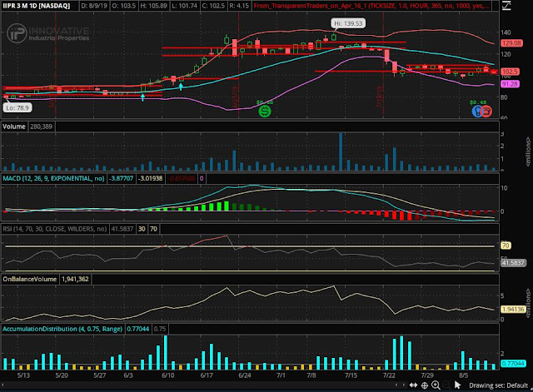Click the dimmed zoom out magnifier icon

[446, 385]
